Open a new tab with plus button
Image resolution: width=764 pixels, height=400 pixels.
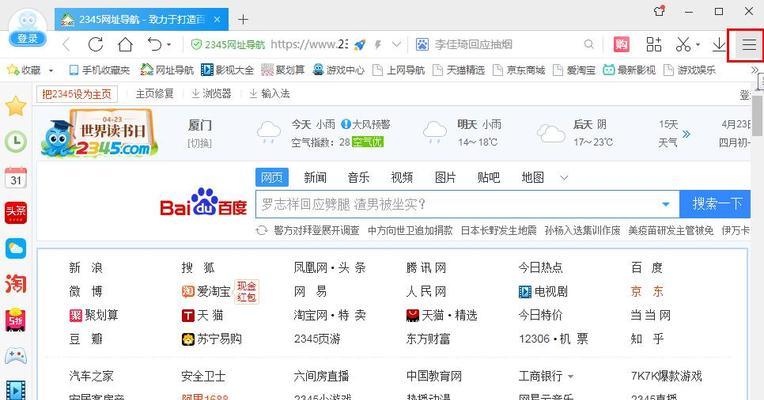pyautogui.click(x=243, y=19)
